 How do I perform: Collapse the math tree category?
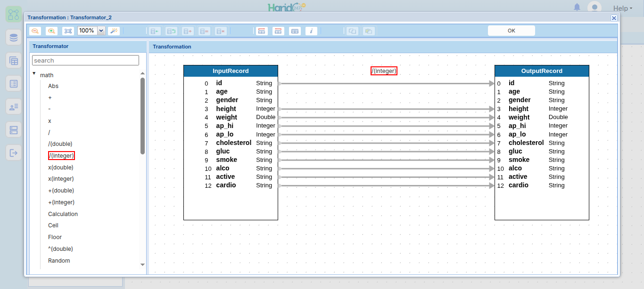pyautogui.click(x=34, y=73)
